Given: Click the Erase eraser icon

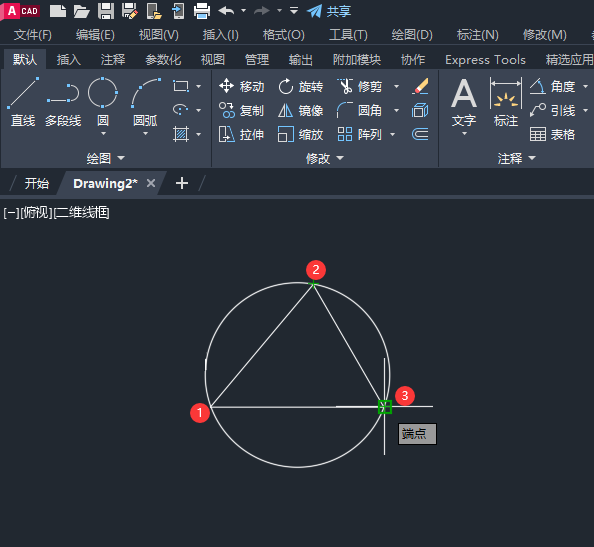Looking at the screenshot, I should click(420, 86).
